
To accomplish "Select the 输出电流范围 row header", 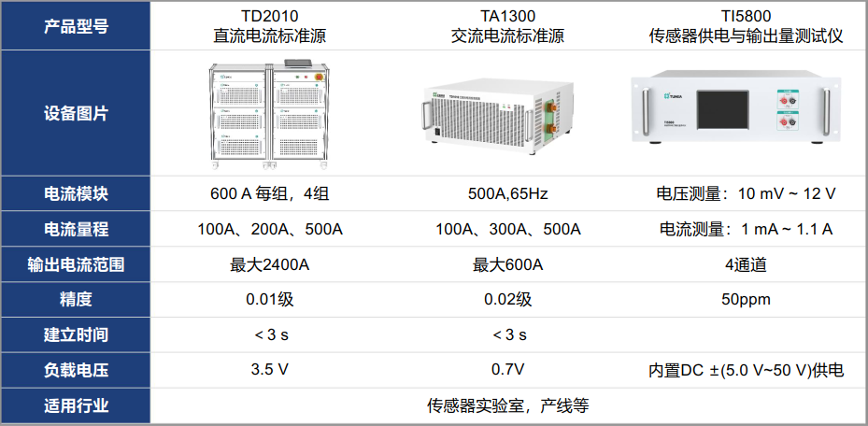I will click(x=76, y=264).
